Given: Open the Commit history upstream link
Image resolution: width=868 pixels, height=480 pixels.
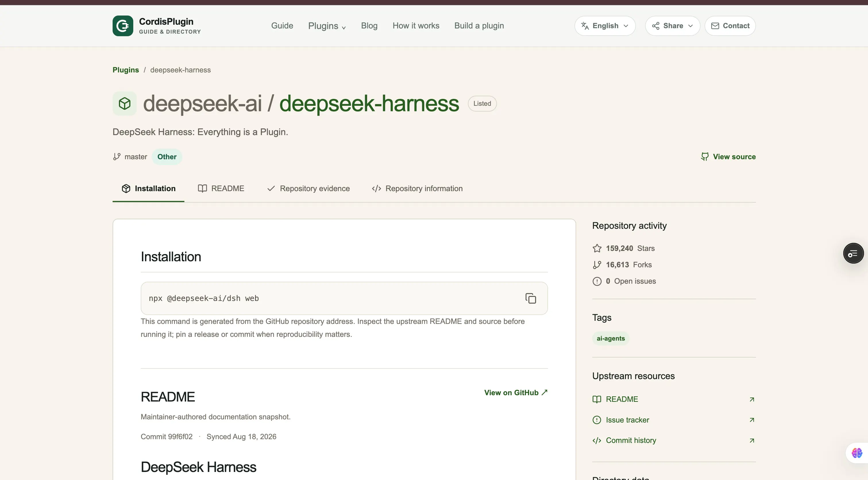Looking at the screenshot, I should click(674, 441).
